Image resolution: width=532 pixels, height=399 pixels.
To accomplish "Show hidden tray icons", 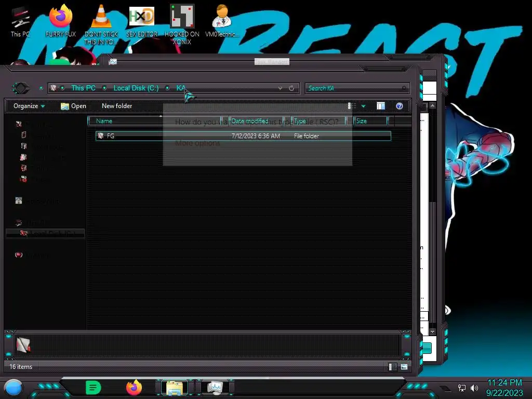I will 445,388.
